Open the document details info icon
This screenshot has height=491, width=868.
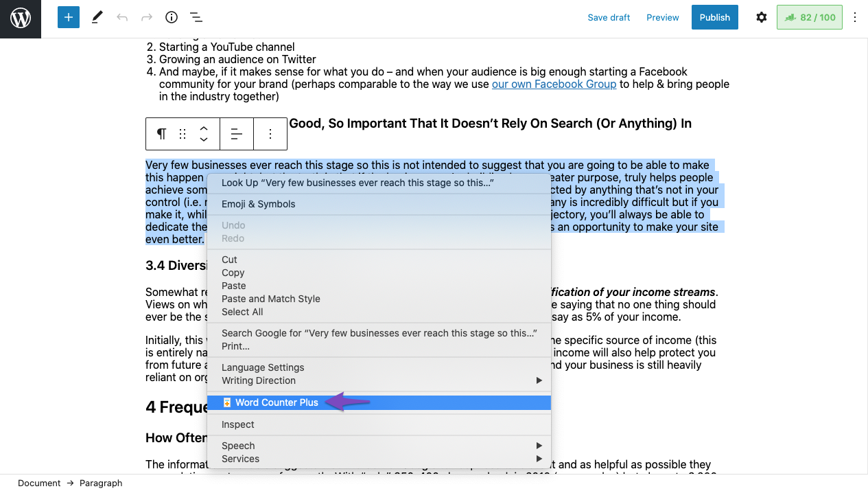172,18
